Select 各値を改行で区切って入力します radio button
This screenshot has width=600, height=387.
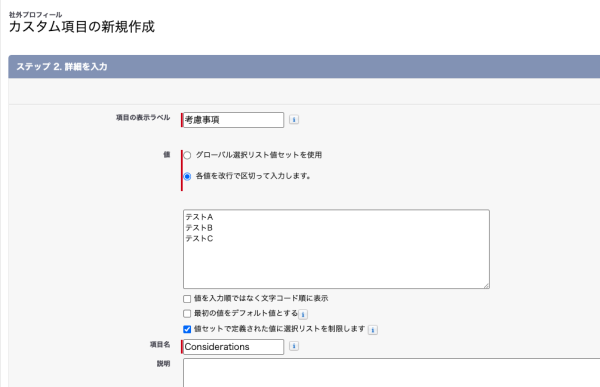(x=187, y=176)
